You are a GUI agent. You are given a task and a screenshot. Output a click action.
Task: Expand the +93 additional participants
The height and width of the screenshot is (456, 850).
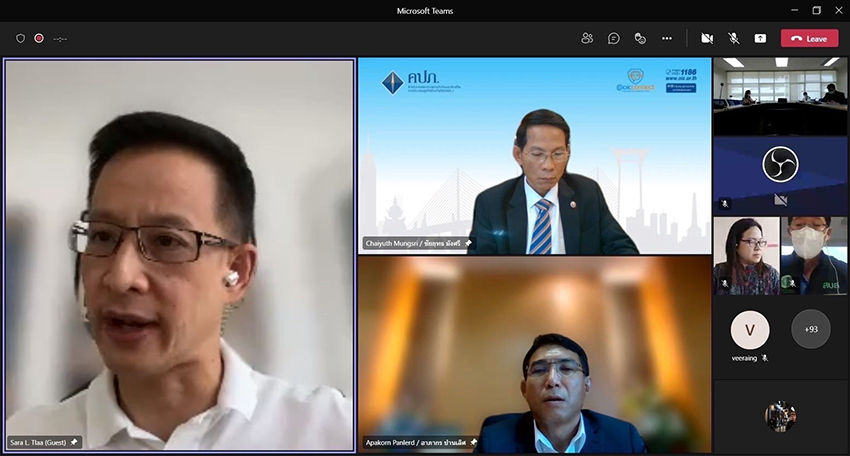point(810,328)
